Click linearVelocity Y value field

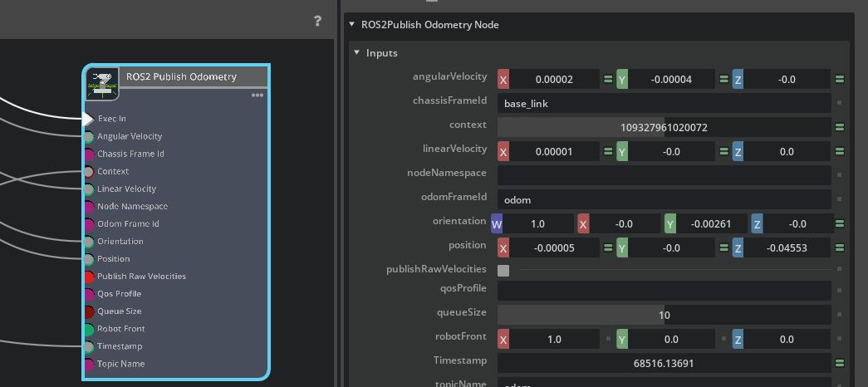coord(671,152)
